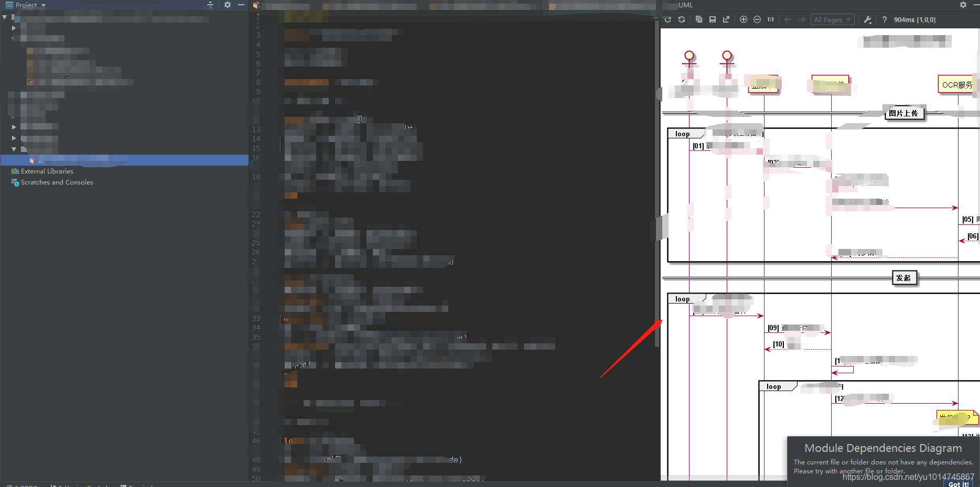This screenshot has width=980, height=487.
Task: Go to the previous diagram page
Action: coord(788,19)
